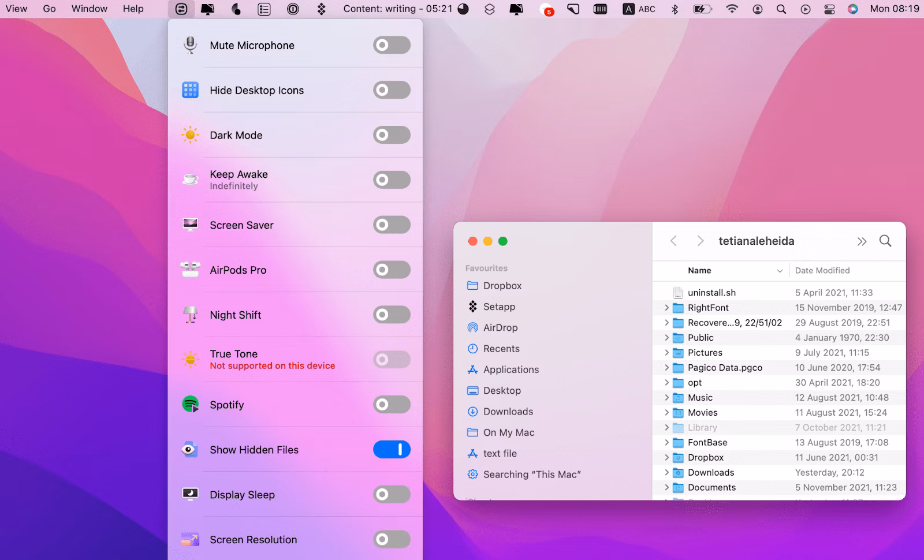Click the Wi-Fi status icon
The width and height of the screenshot is (924, 560).
point(732,9)
